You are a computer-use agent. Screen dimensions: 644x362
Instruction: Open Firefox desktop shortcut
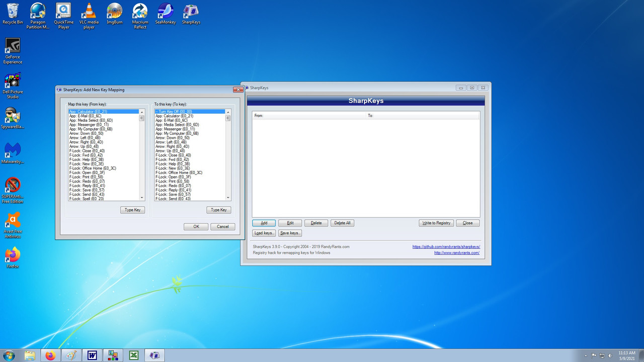pyautogui.click(x=13, y=257)
